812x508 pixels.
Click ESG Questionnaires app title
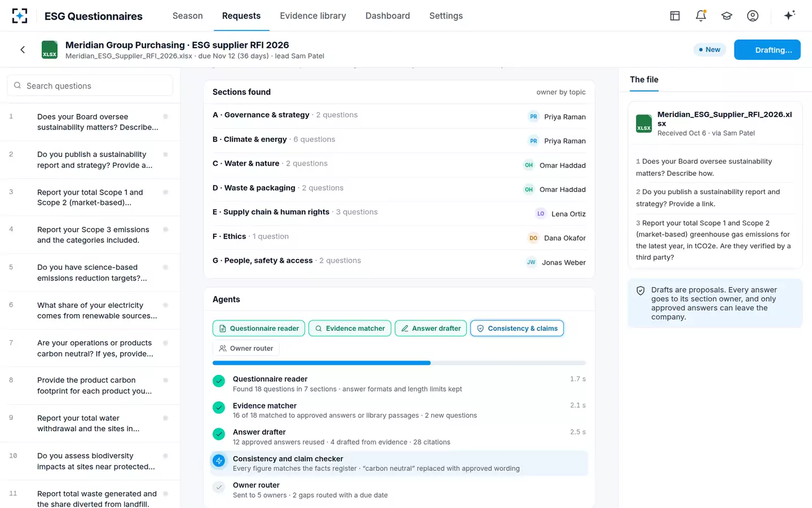pyautogui.click(x=94, y=16)
